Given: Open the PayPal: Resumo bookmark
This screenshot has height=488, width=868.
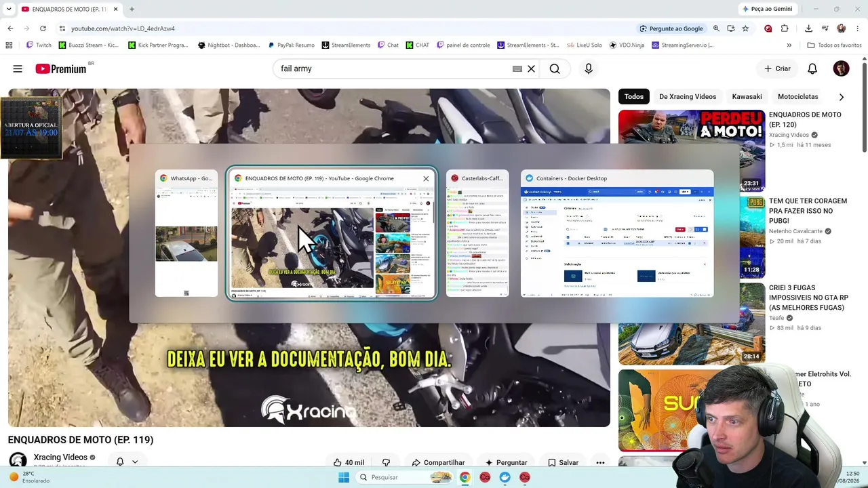Looking at the screenshot, I should (x=291, y=45).
